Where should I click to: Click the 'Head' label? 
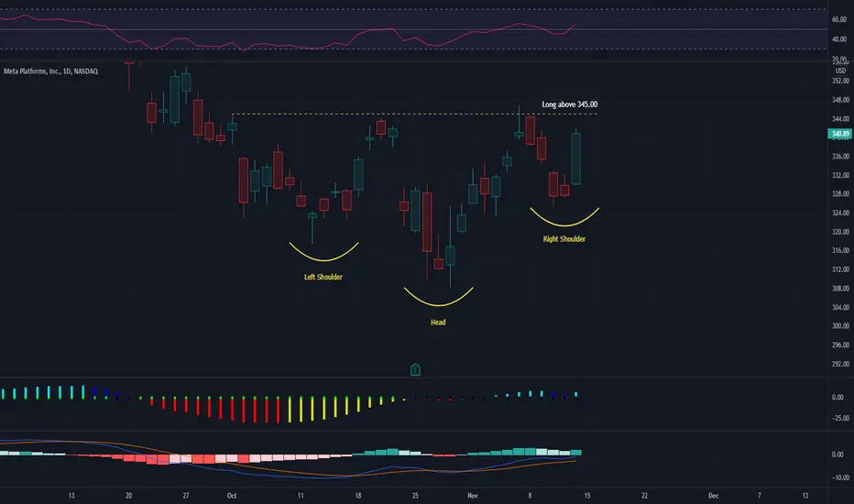pyautogui.click(x=438, y=323)
